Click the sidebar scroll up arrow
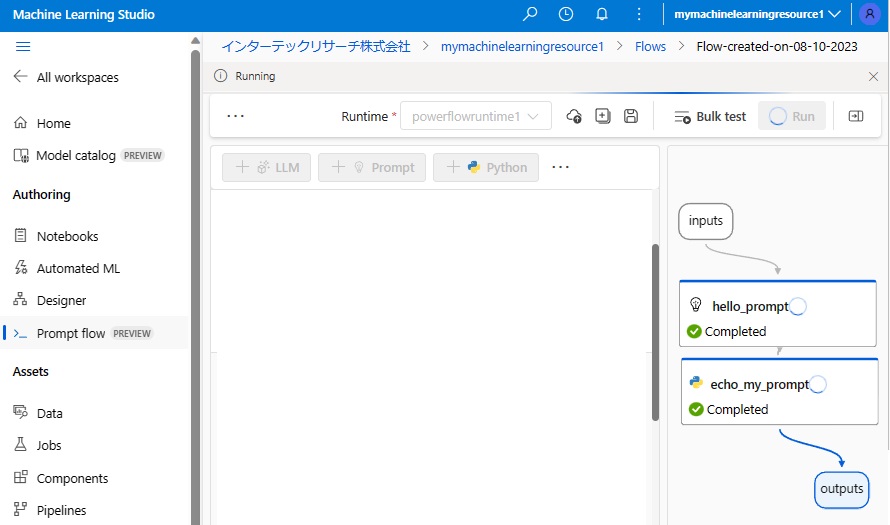The image size is (890, 525). point(195,41)
